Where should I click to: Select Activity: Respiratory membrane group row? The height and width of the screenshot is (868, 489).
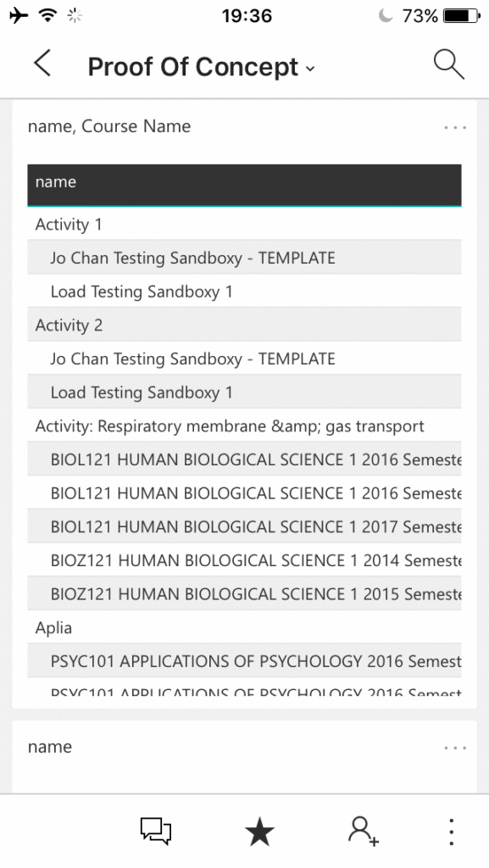pyautogui.click(x=244, y=426)
